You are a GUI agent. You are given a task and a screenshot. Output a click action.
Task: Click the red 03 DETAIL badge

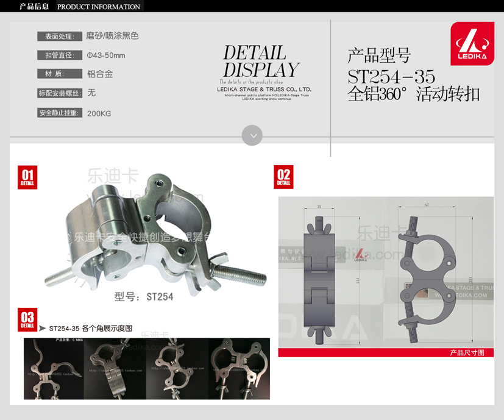tap(27, 319)
